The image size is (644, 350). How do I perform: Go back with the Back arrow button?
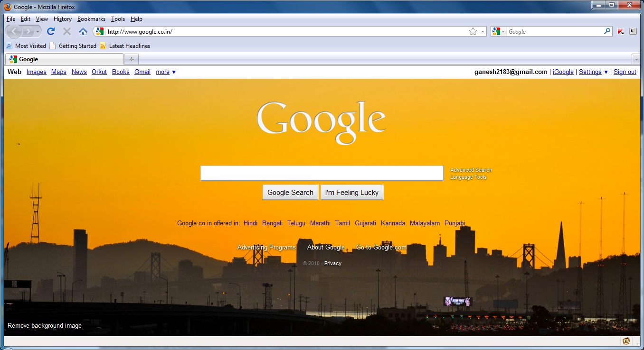tap(14, 31)
